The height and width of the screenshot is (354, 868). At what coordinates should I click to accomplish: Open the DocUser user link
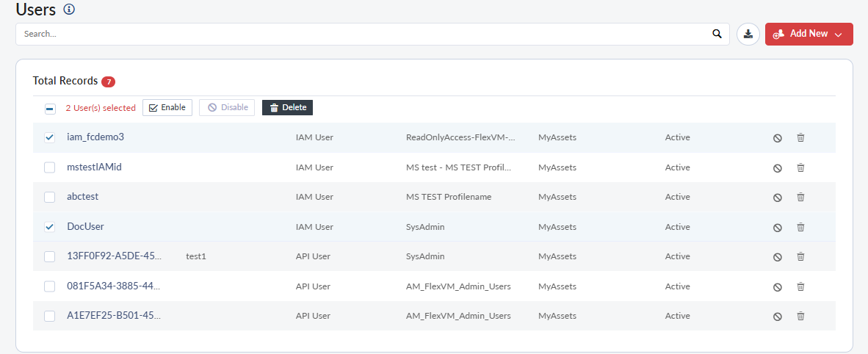click(85, 227)
